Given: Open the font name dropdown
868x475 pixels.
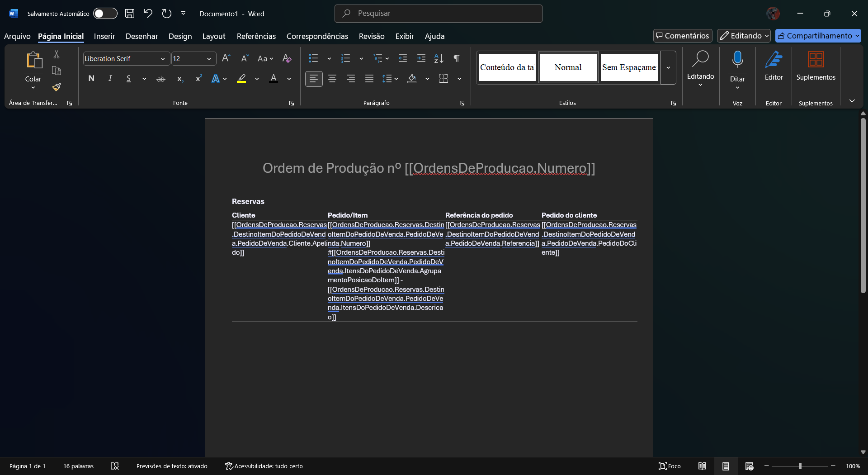Looking at the screenshot, I should [163, 59].
